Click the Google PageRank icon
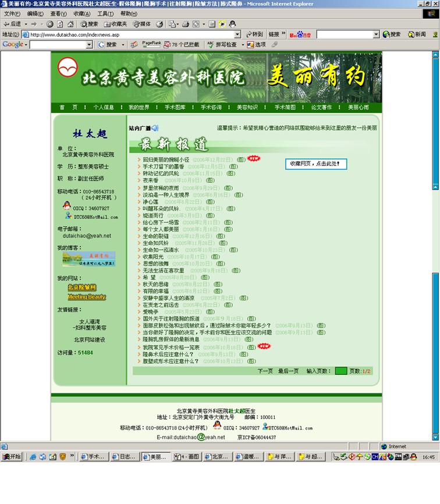Viewport: 440px width, 504px height. 151,44
